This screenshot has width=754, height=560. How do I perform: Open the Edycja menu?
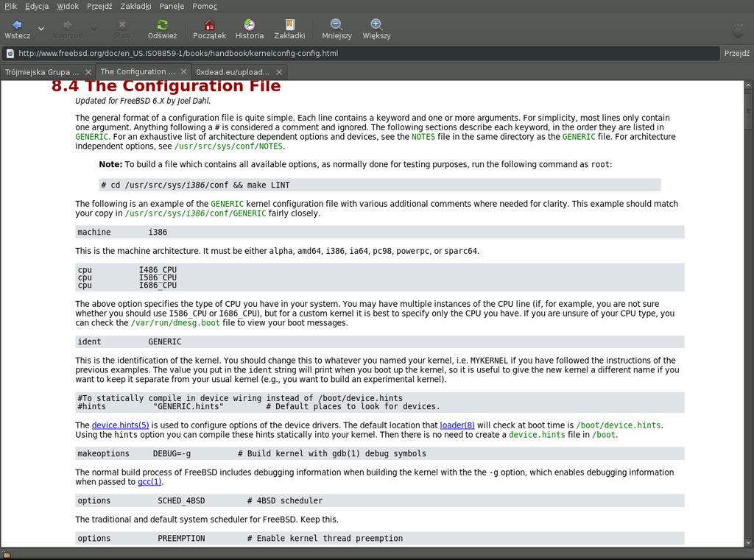click(x=37, y=6)
